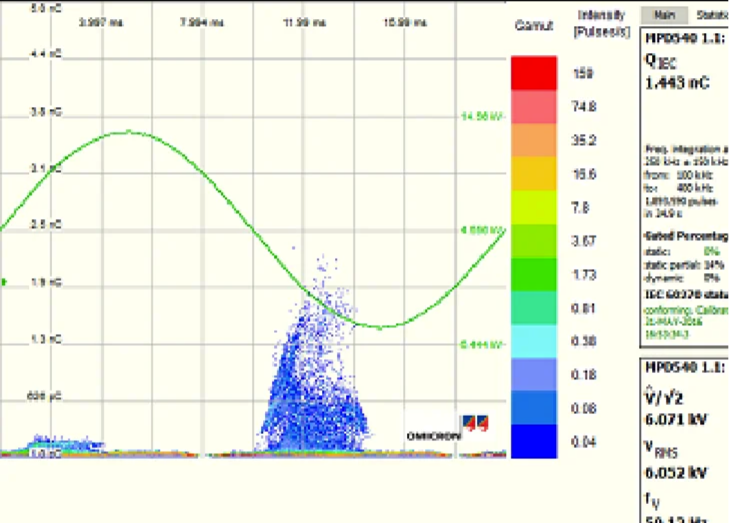Switch to the Main tab
The image size is (729, 523).
[x=662, y=15]
